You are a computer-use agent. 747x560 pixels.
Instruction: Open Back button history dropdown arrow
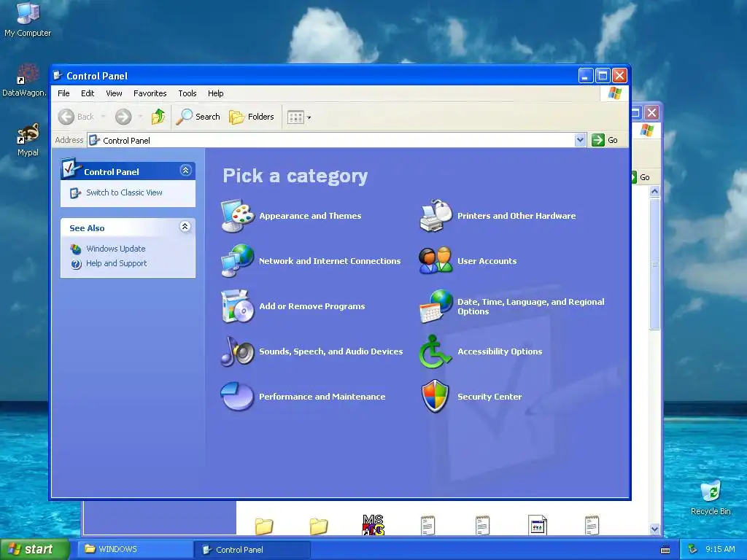pyautogui.click(x=104, y=117)
